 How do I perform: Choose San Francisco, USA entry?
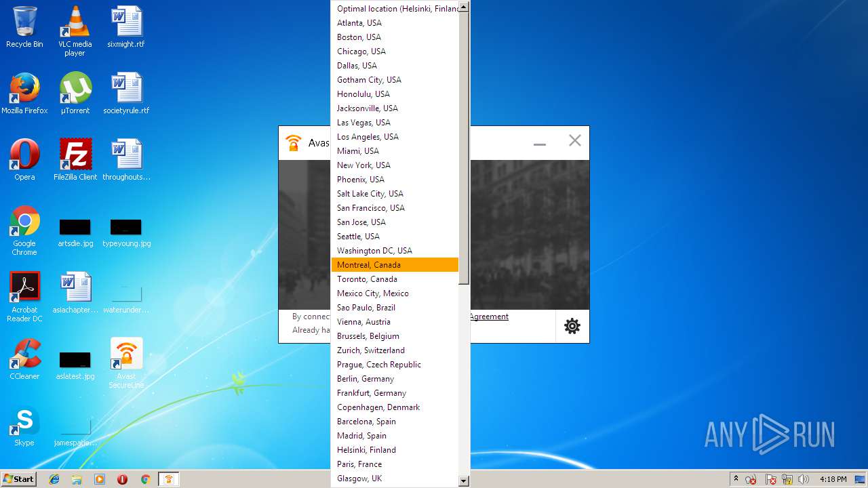click(x=395, y=208)
